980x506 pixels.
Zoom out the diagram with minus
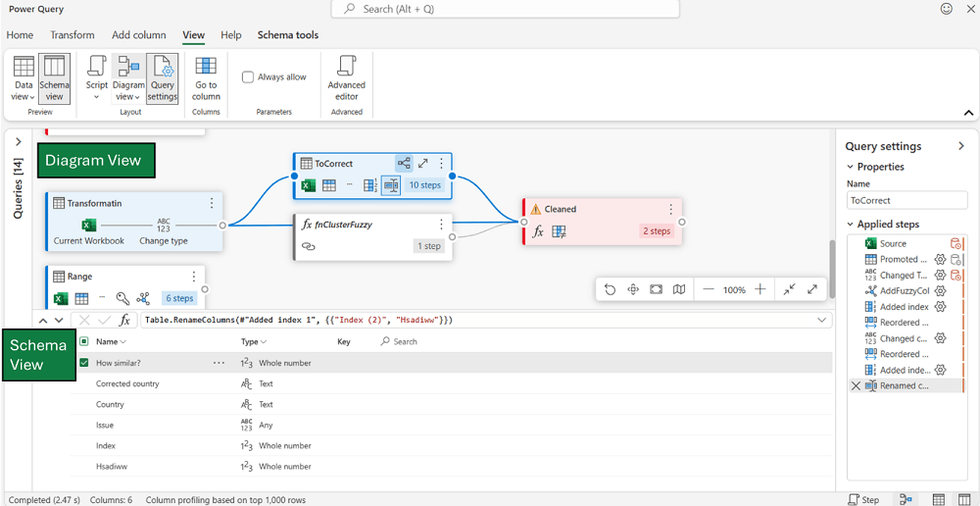coord(709,289)
